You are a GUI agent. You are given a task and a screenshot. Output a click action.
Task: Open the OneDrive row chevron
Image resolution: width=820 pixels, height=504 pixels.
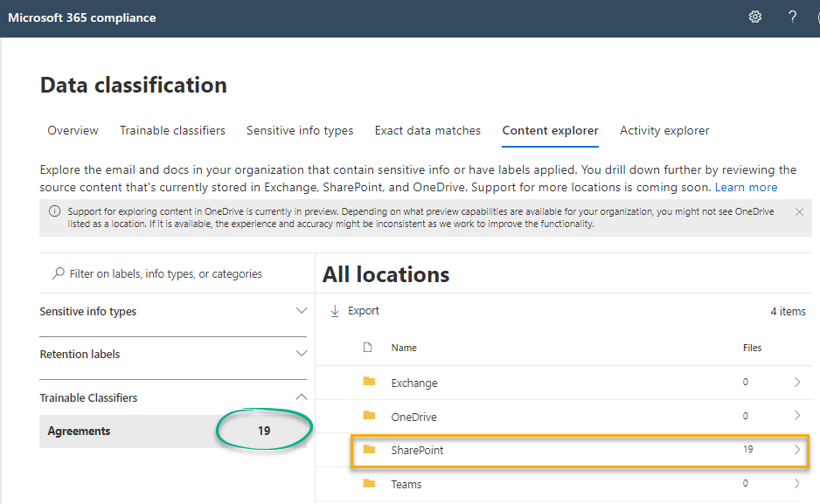tap(796, 417)
